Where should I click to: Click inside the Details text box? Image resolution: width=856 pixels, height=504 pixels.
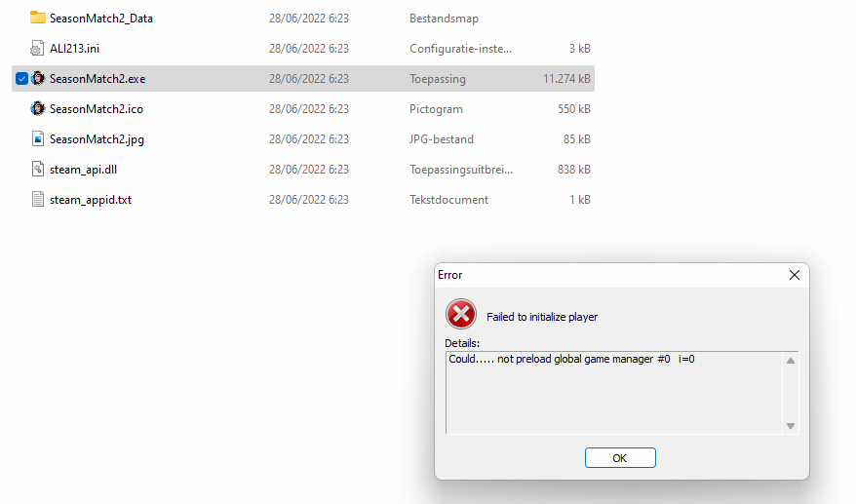[614, 393]
